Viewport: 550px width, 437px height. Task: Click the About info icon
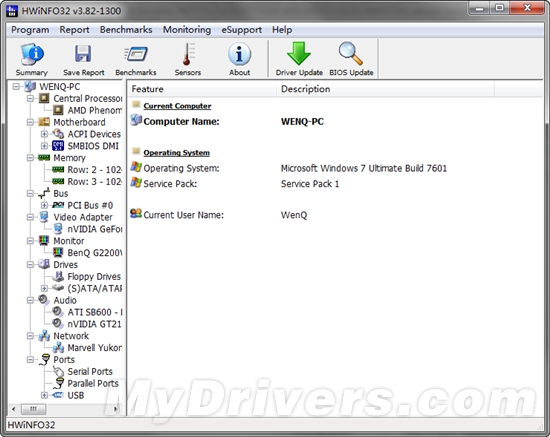click(240, 54)
